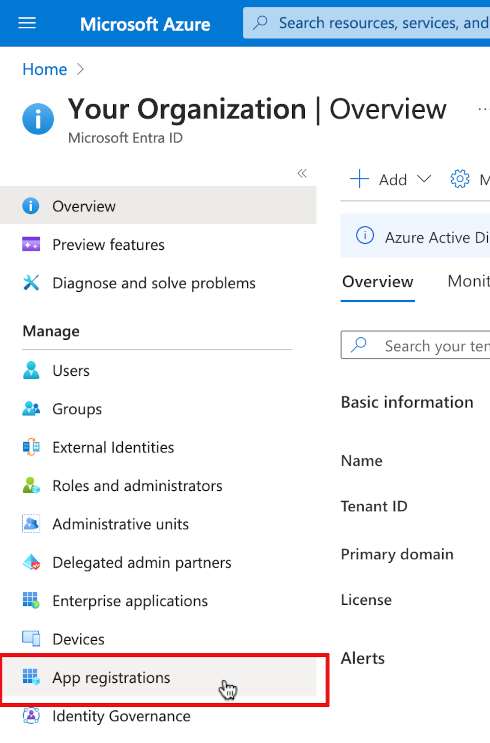
Task: Switch to the Overview tab
Action: click(378, 282)
